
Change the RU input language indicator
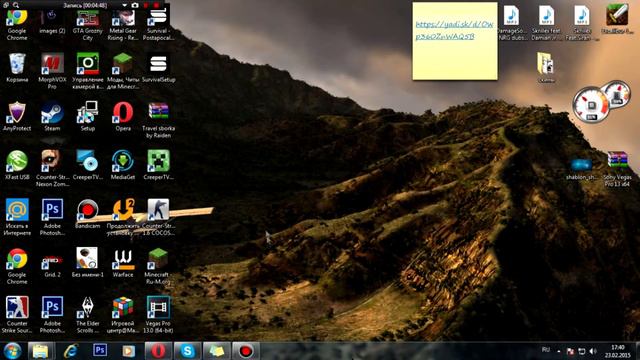click(546, 350)
